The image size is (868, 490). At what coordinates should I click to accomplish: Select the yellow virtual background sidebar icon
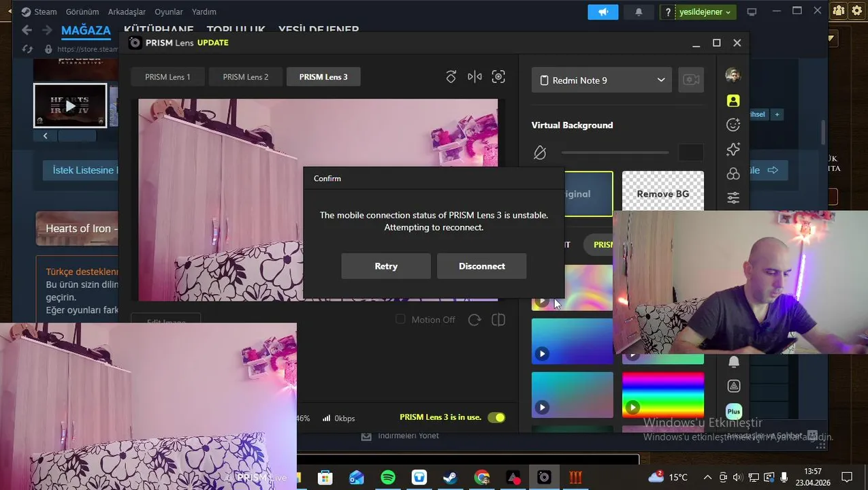coord(733,100)
